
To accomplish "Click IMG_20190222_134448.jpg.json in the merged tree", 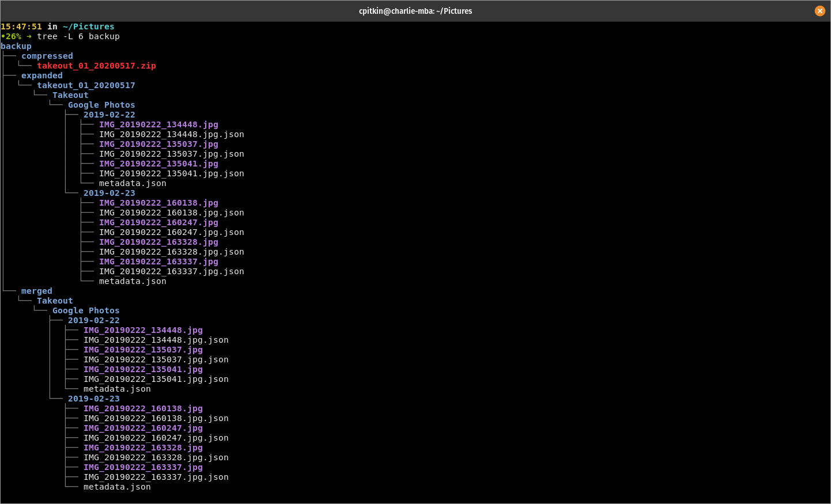I will coord(156,340).
